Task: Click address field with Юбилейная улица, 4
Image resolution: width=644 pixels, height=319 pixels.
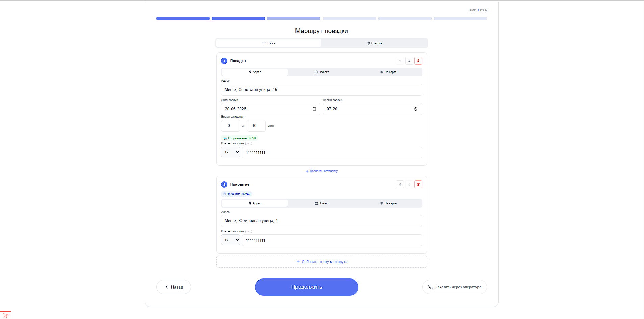Action: click(x=321, y=221)
